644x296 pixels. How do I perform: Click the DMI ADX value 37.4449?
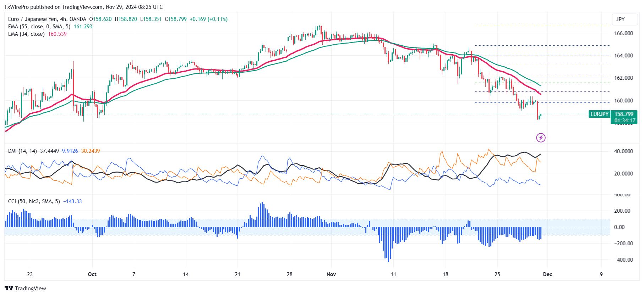click(49, 151)
